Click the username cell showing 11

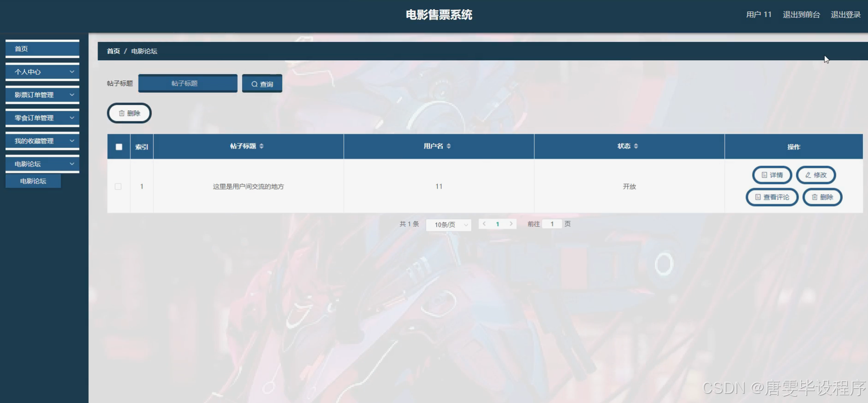[x=439, y=186]
